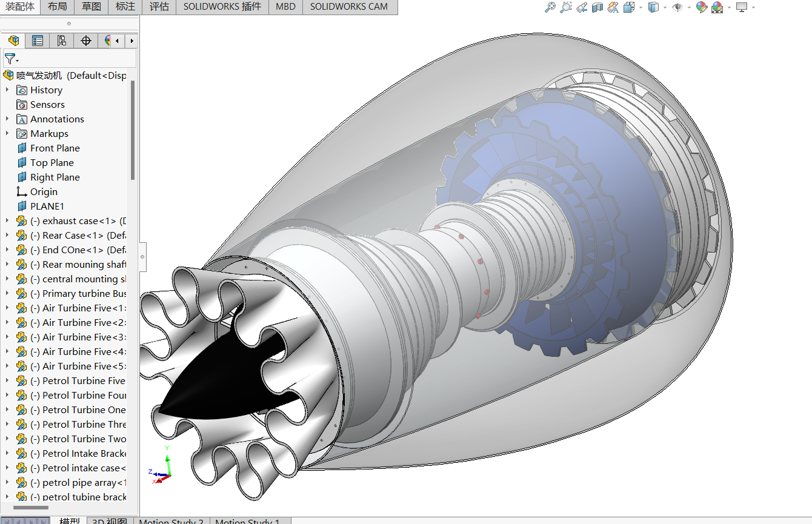812x524 pixels.
Task: Switch to the 标注 tab
Action: pos(125,7)
